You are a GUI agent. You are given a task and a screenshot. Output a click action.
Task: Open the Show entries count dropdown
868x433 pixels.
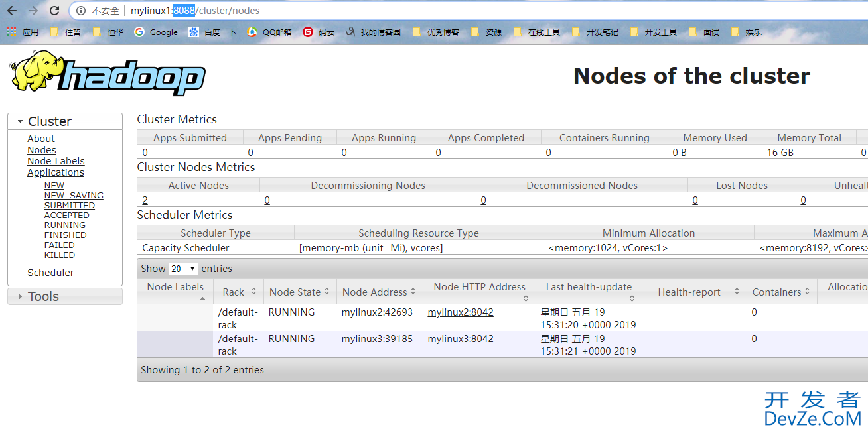tap(184, 269)
